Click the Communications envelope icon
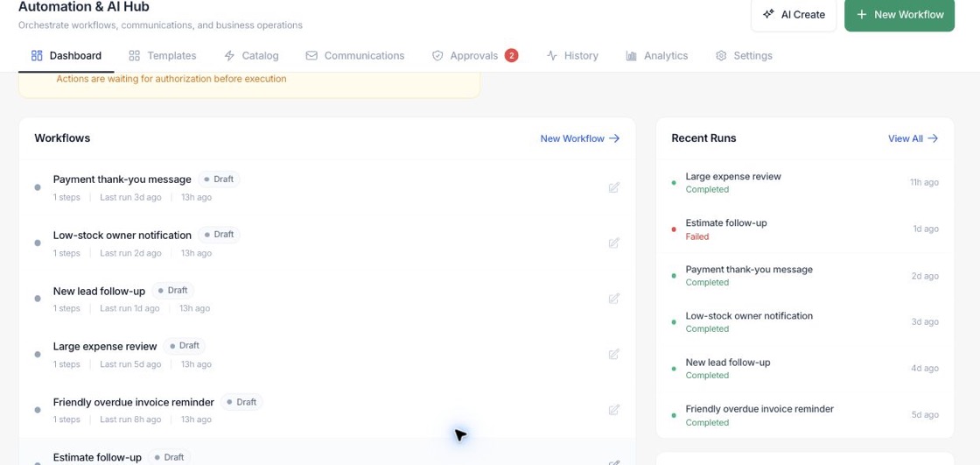 [x=311, y=56]
